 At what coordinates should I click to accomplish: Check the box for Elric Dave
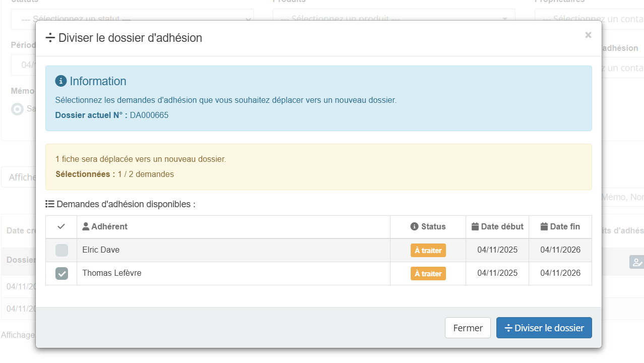61,251
